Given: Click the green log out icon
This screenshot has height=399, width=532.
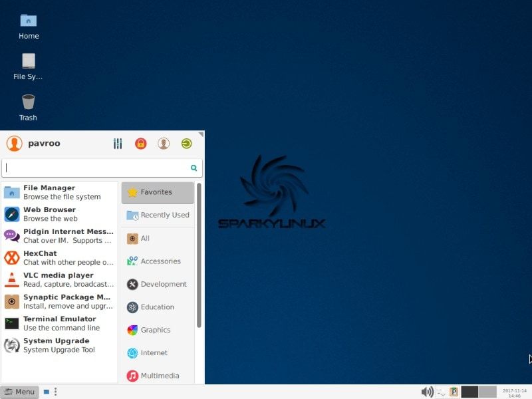Looking at the screenshot, I should [187, 144].
